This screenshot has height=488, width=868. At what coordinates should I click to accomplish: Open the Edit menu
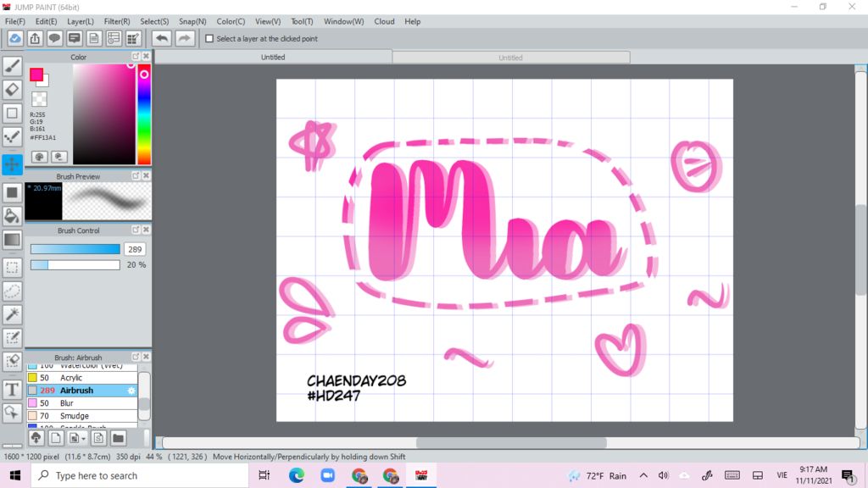pos(46,21)
